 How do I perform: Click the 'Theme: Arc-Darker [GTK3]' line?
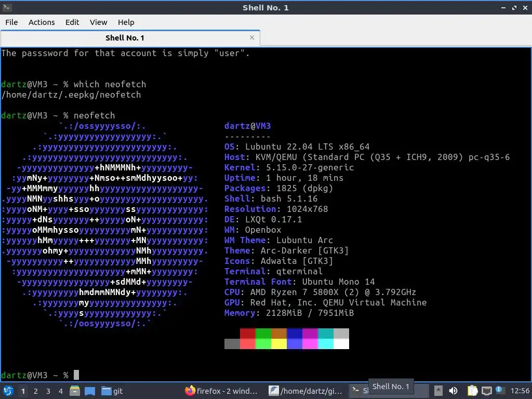click(x=286, y=251)
